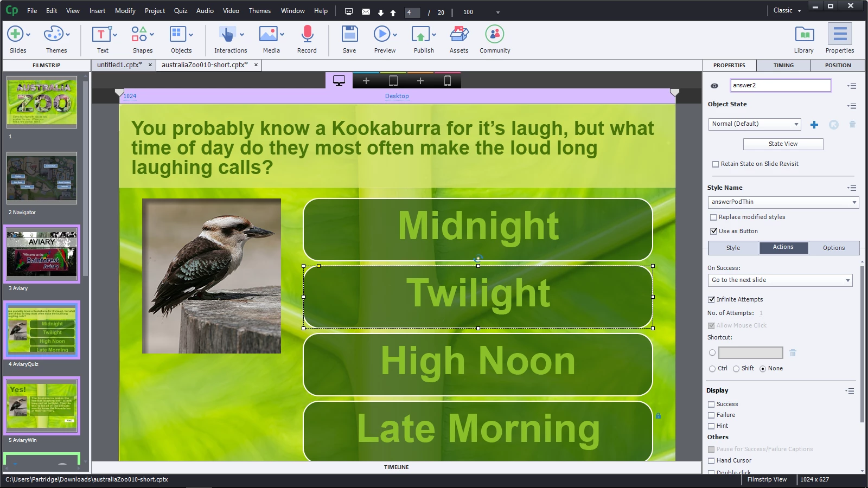Enable Retain State on Slide Revisit
Screen dimensions: 868x488
click(x=716, y=164)
